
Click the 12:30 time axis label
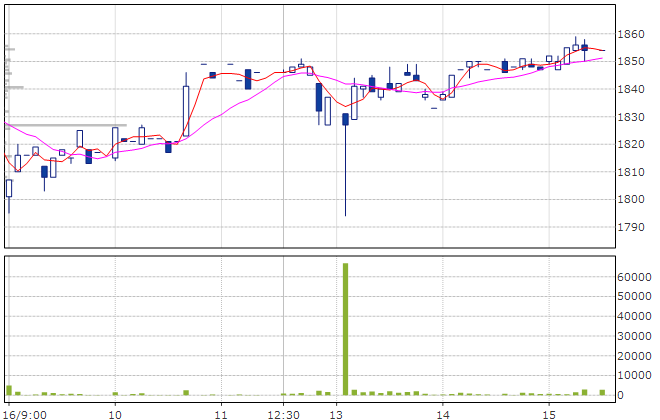click(283, 415)
